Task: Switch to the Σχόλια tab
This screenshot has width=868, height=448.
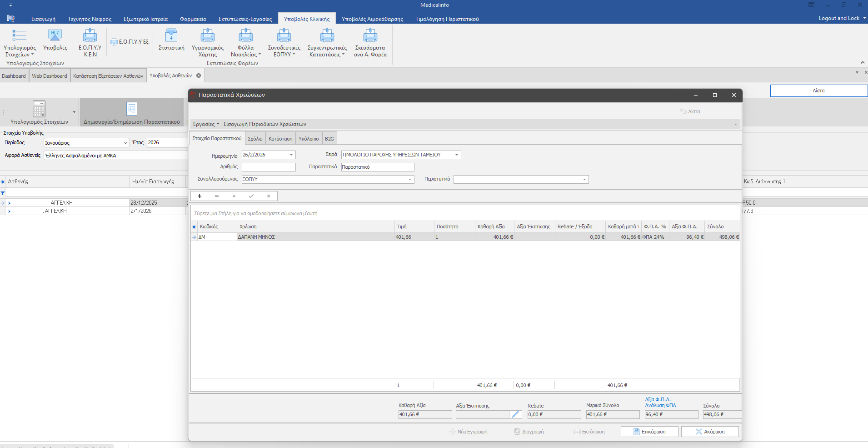Action: click(255, 139)
